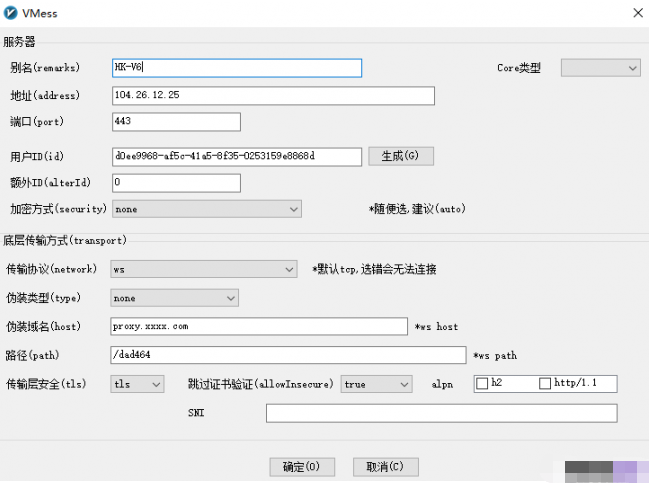Expand the 伪装类型 type dropdown
Image resolution: width=654 pixels, height=483 pixels.
[174, 298]
